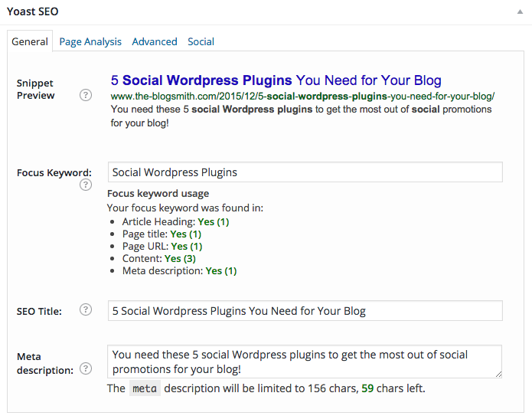Open help icon beside Snippet Preview
This screenshot has height=419, width=532.
click(86, 95)
